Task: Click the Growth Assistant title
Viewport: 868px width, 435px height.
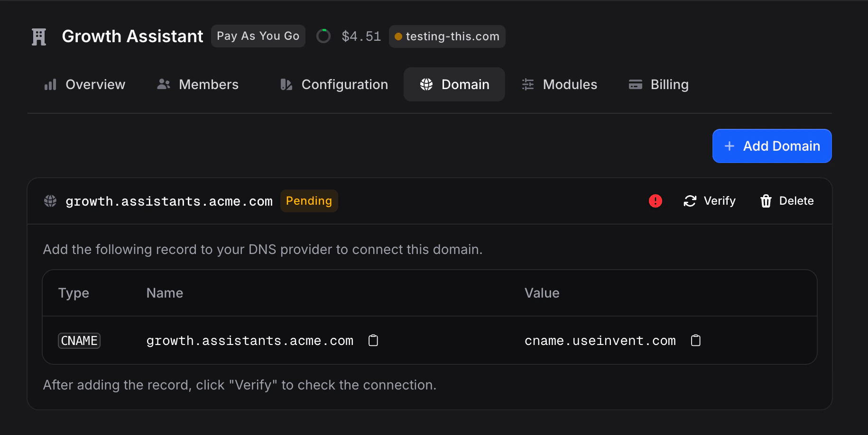Action: [132, 36]
